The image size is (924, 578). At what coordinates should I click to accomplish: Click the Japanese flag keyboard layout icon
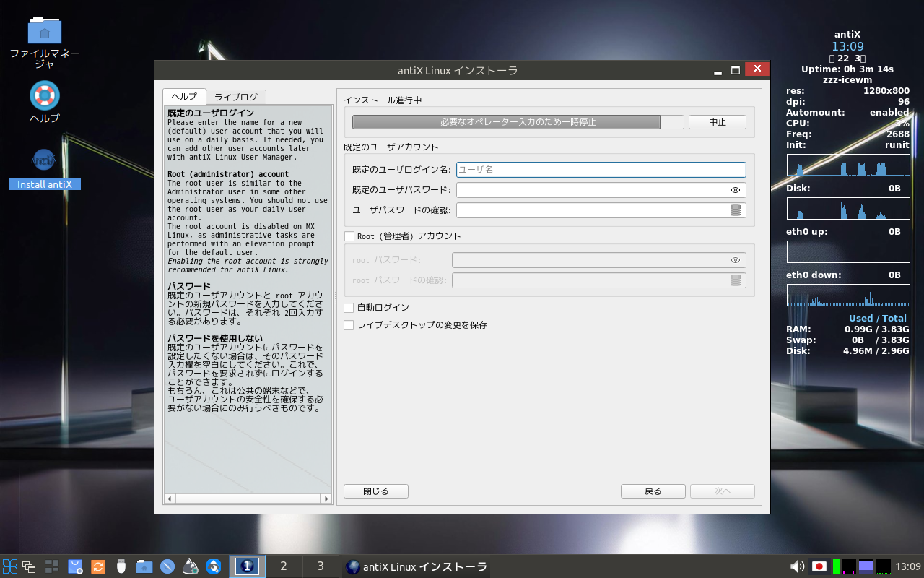[819, 566]
